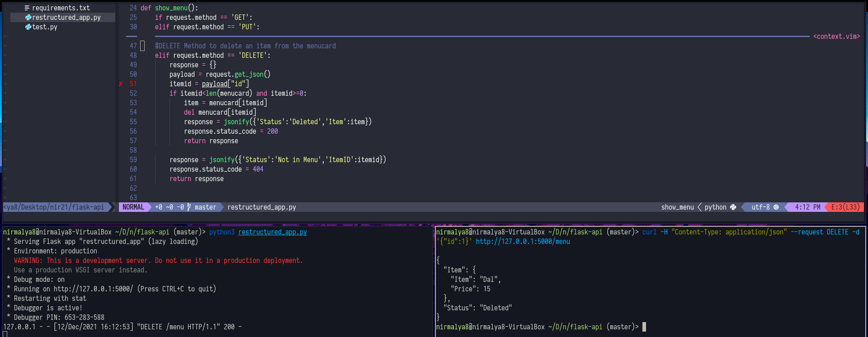The width and height of the screenshot is (868, 337).
Task: Click the empty cursor box in left terminal
Action: pyautogui.click(x=5, y=334)
